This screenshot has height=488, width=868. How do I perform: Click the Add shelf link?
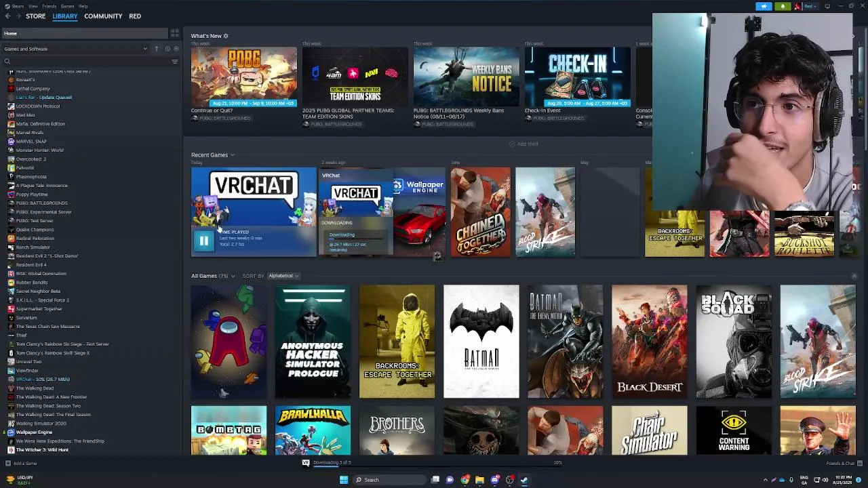coord(524,144)
